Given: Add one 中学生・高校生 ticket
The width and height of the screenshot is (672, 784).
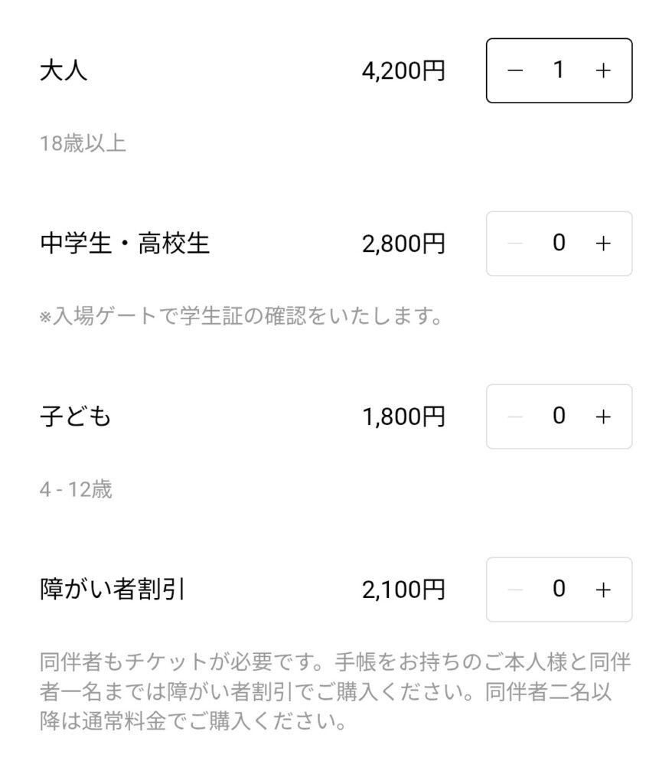Looking at the screenshot, I should click(603, 243).
